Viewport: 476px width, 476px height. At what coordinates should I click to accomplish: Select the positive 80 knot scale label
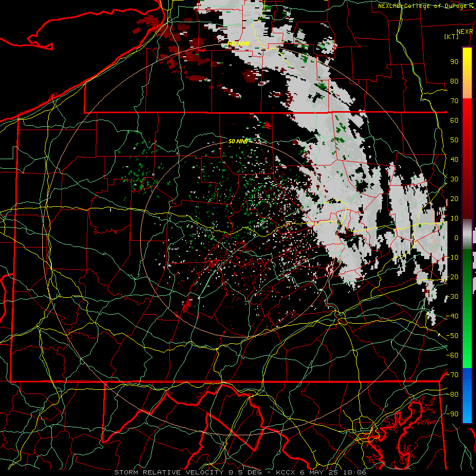(x=454, y=81)
